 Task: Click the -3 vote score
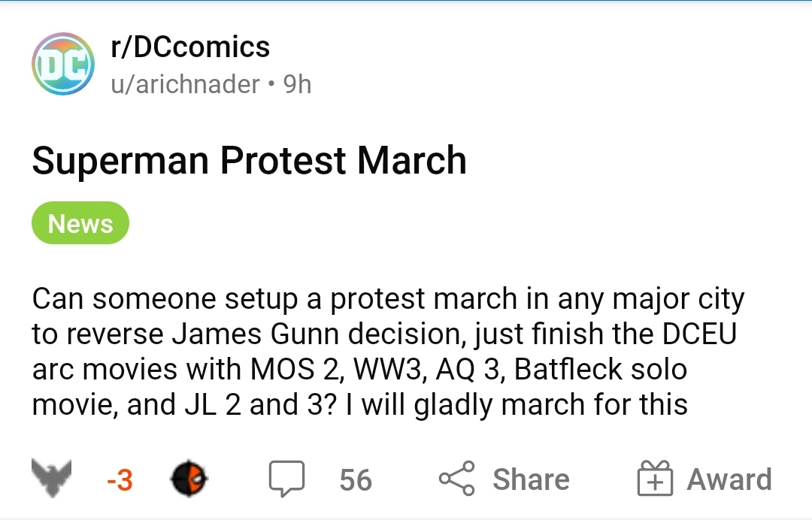tap(120, 479)
